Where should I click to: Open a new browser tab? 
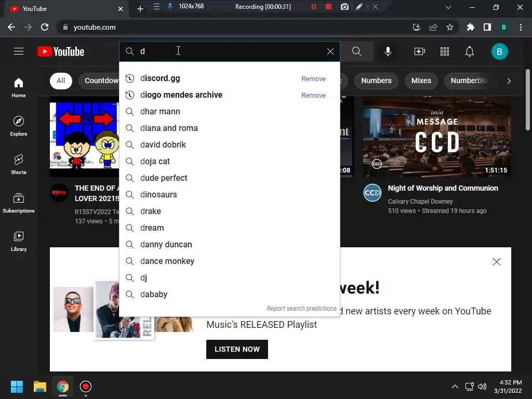[x=140, y=9]
